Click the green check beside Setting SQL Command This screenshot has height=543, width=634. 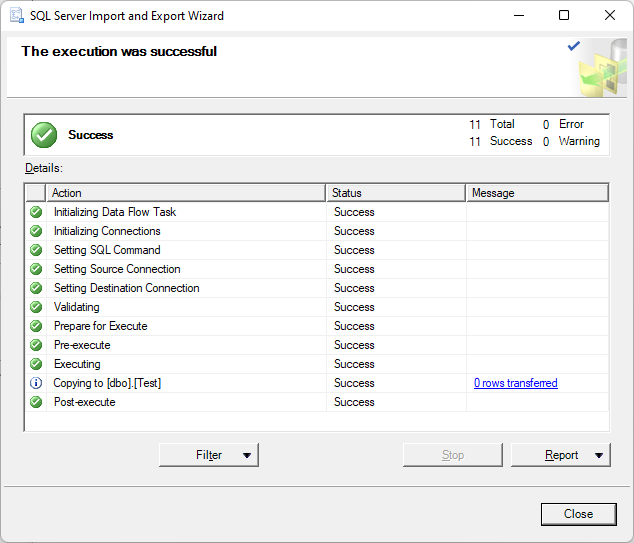point(36,250)
